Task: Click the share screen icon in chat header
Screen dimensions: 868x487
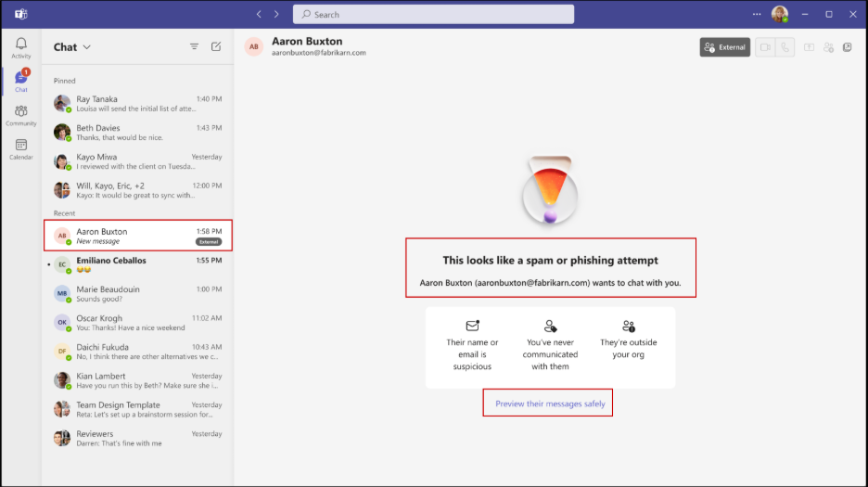Action: [x=809, y=47]
